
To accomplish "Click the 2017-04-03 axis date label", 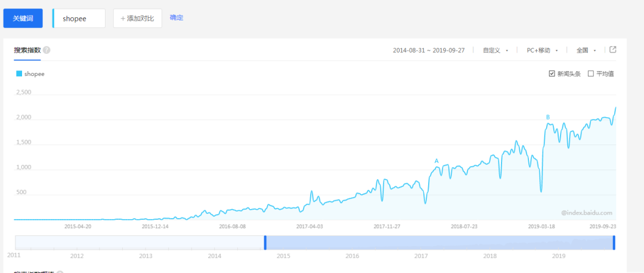I will 309,226.
